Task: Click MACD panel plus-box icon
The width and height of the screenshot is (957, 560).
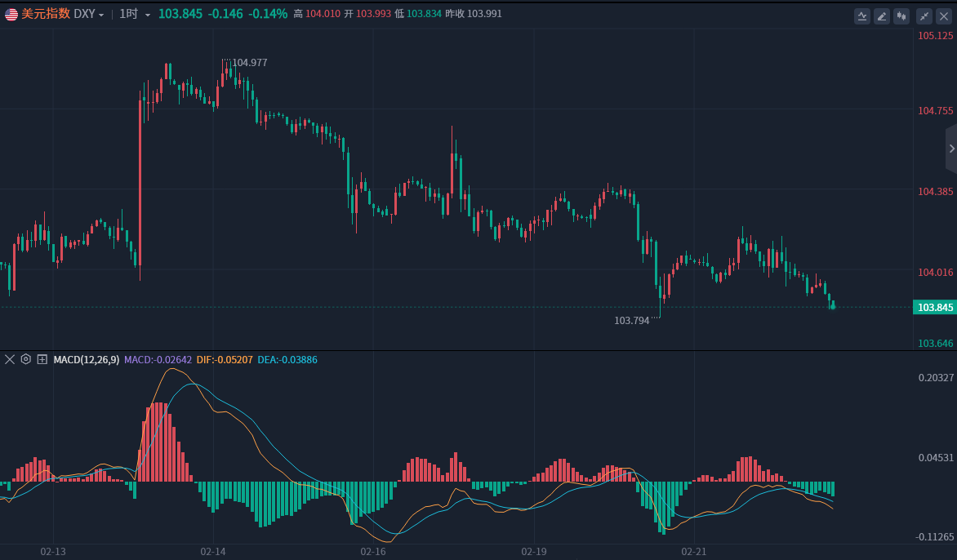Action: (x=42, y=359)
